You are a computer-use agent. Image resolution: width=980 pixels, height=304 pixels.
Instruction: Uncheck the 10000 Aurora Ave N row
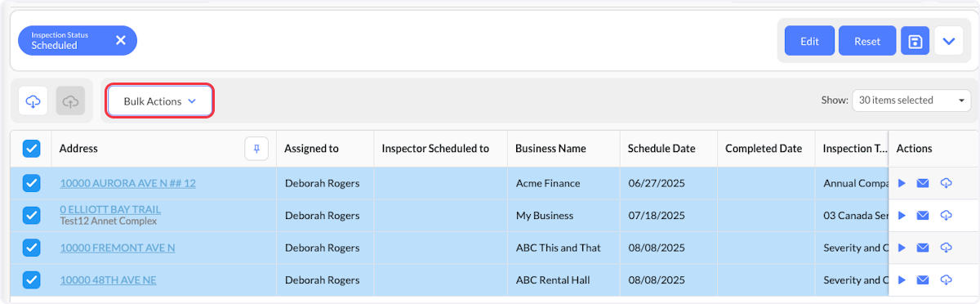(x=31, y=183)
